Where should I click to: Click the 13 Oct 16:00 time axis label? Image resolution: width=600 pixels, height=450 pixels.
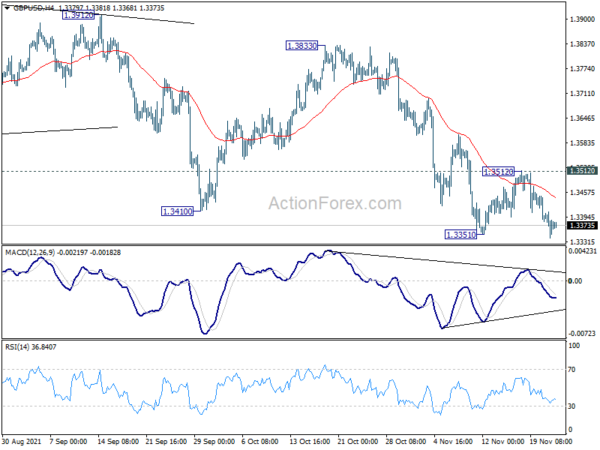(x=310, y=442)
